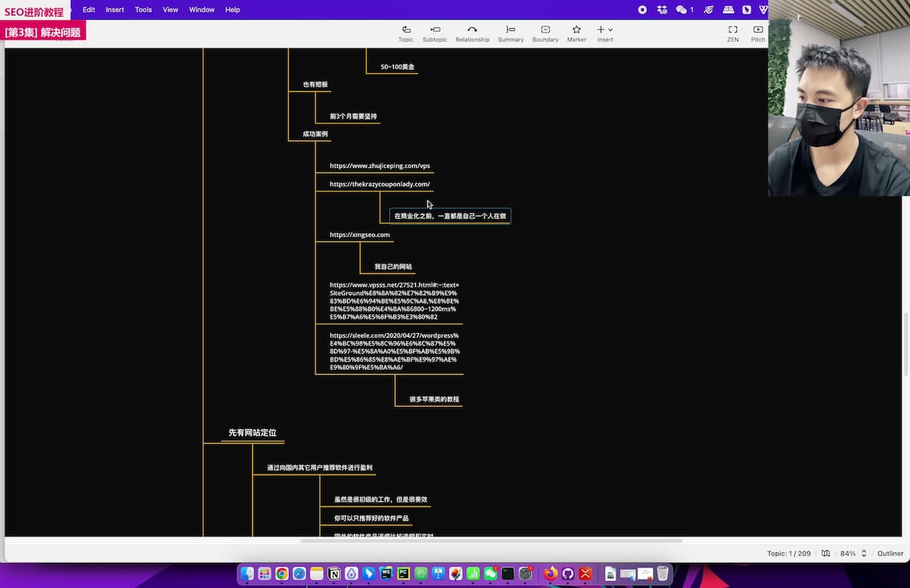The image size is (910, 588).
Task: Open the Tools menu
Action: (x=143, y=10)
